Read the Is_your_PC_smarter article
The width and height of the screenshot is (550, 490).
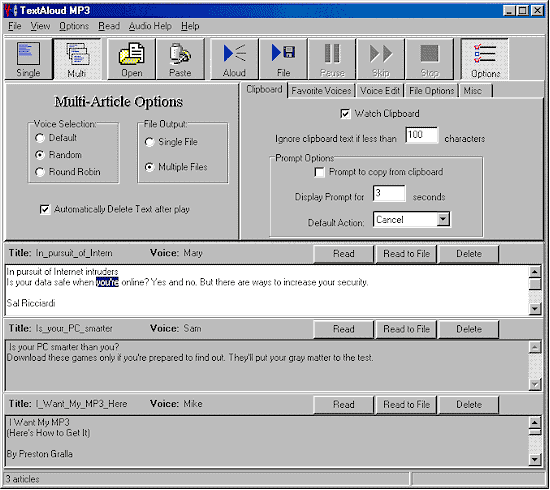click(343, 329)
